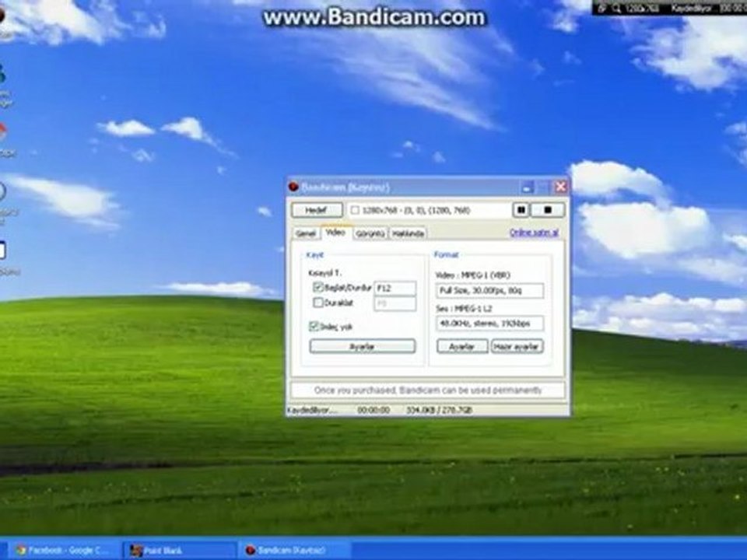Open the Görüntü tab

coord(370,233)
